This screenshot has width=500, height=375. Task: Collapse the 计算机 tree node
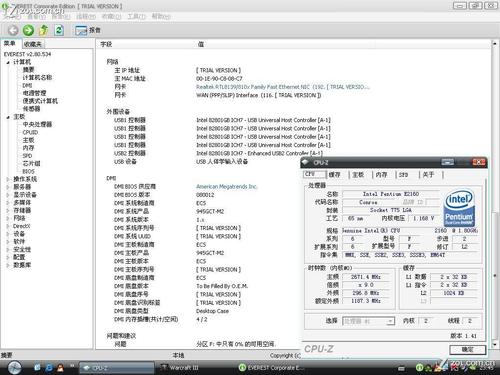pos(8,62)
